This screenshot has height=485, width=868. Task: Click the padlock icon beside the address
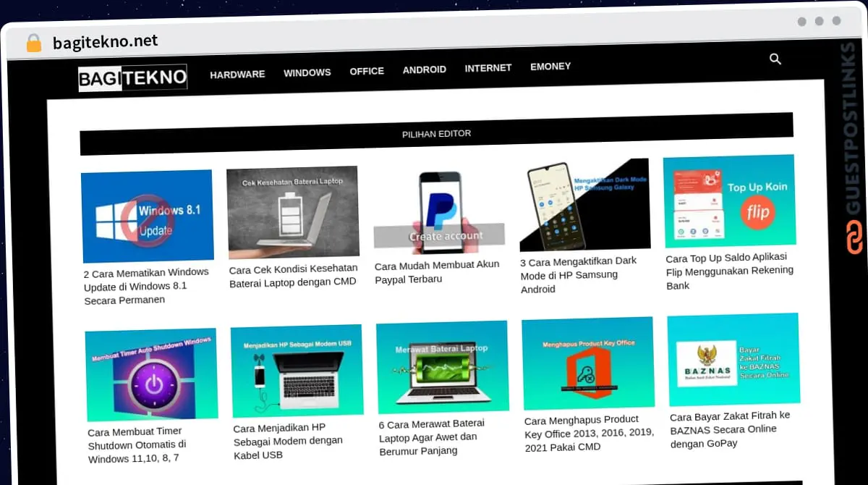click(x=34, y=43)
